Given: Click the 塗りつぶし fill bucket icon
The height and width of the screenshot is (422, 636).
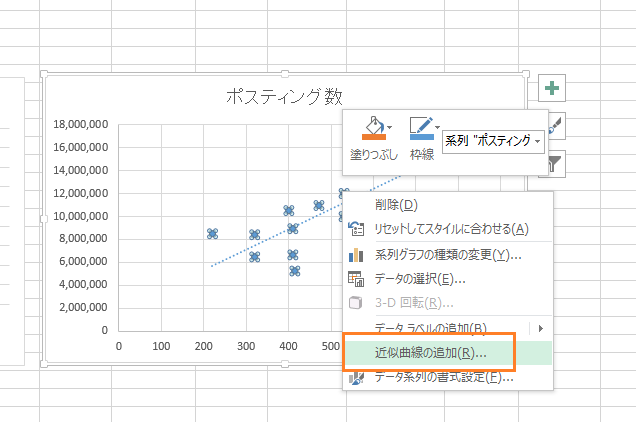Looking at the screenshot, I should click(x=374, y=128).
